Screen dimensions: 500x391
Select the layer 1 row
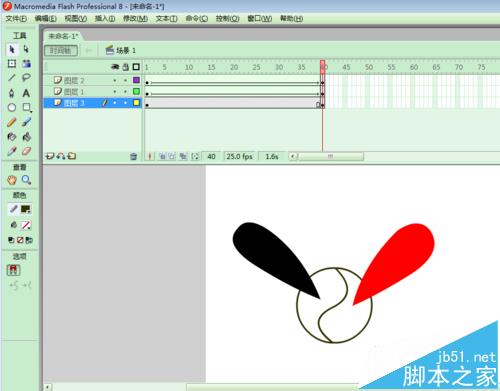pyautogui.click(x=93, y=91)
